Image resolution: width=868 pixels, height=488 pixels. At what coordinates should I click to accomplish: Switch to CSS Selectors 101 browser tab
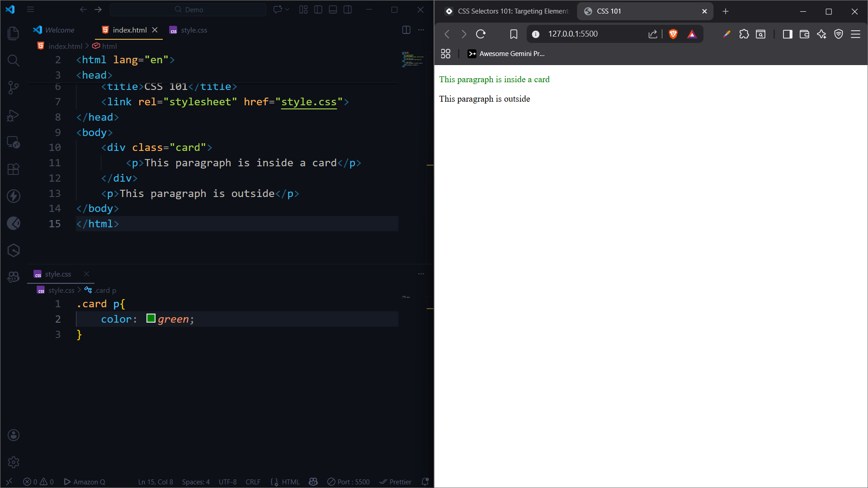[506, 11]
